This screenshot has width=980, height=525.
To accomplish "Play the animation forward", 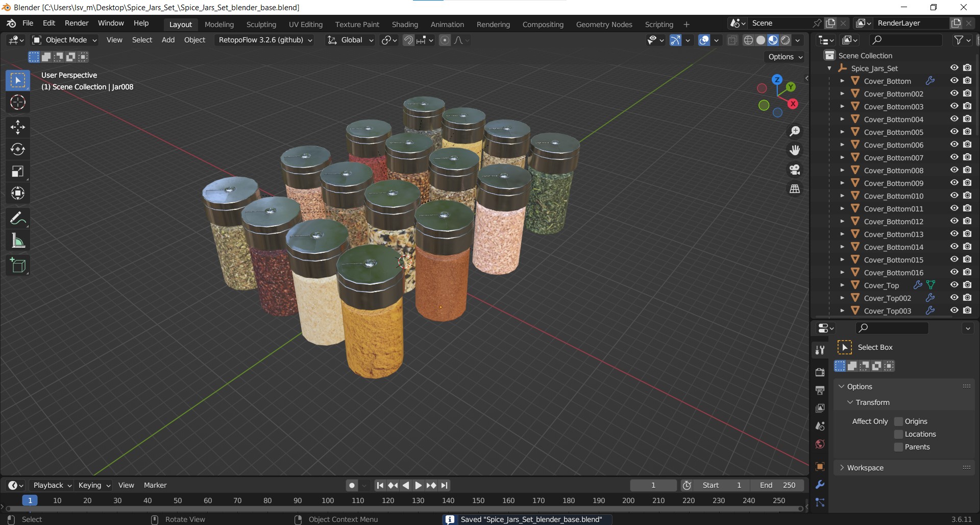I will point(418,485).
